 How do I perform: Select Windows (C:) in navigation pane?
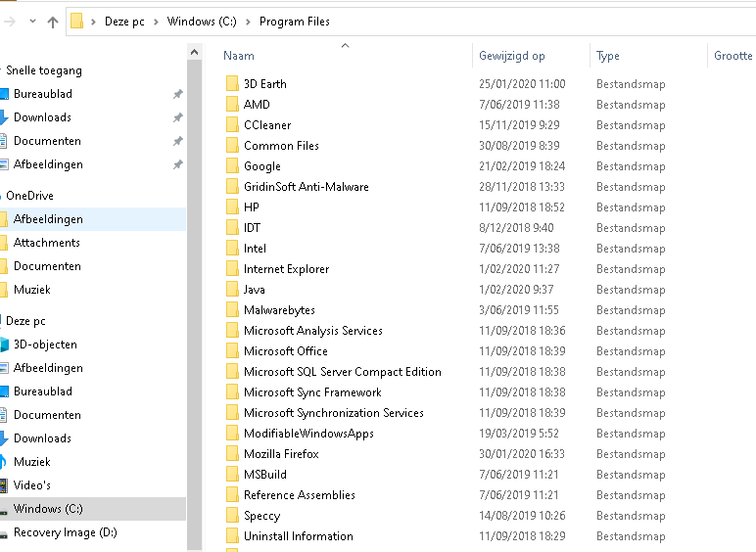tap(47, 509)
